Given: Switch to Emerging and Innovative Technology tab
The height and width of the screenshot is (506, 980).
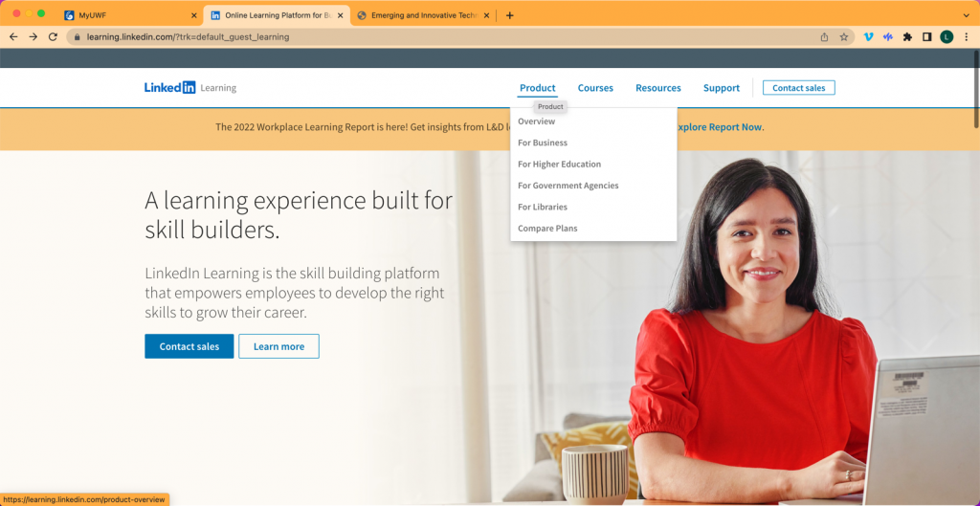Looking at the screenshot, I should tap(423, 15).
